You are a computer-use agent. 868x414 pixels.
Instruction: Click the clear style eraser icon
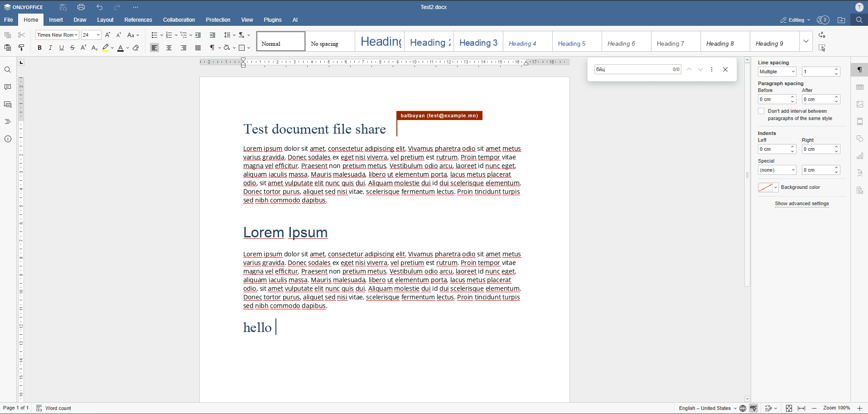coord(136,48)
